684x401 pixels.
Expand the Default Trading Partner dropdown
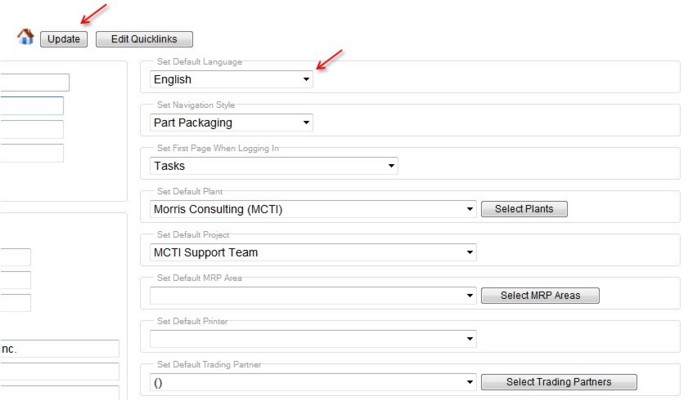(313, 382)
